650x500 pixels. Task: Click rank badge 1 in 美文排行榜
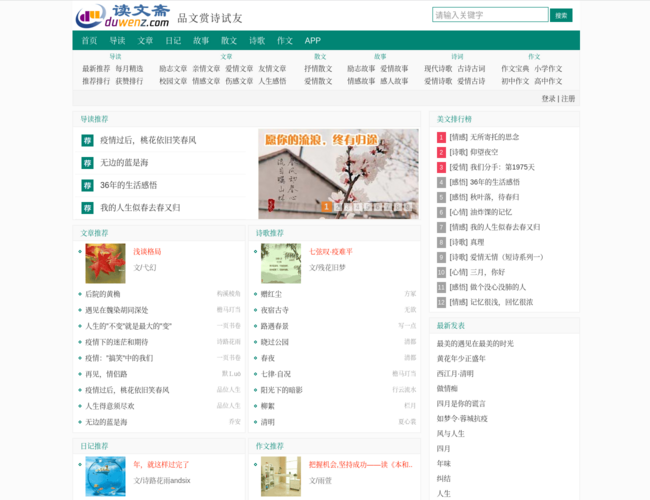pyautogui.click(x=441, y=137)
